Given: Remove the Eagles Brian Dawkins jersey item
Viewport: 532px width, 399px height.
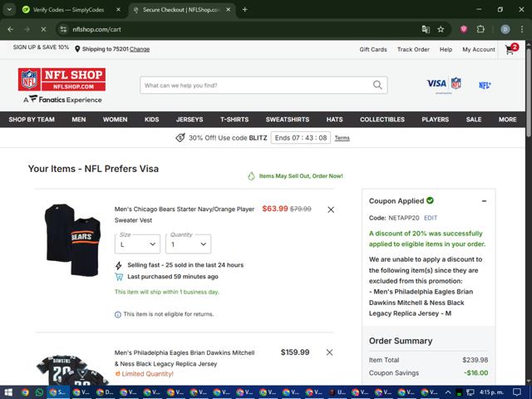Looking at the screenshot, I should 329,352.
